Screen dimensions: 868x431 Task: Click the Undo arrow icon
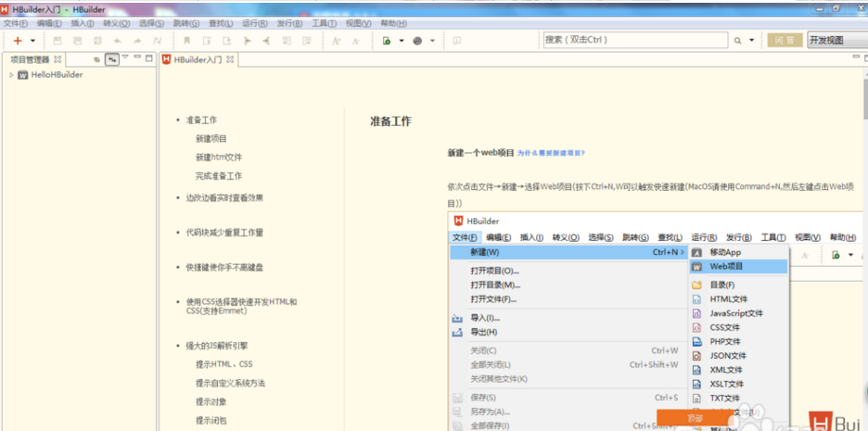pos(117,41)
